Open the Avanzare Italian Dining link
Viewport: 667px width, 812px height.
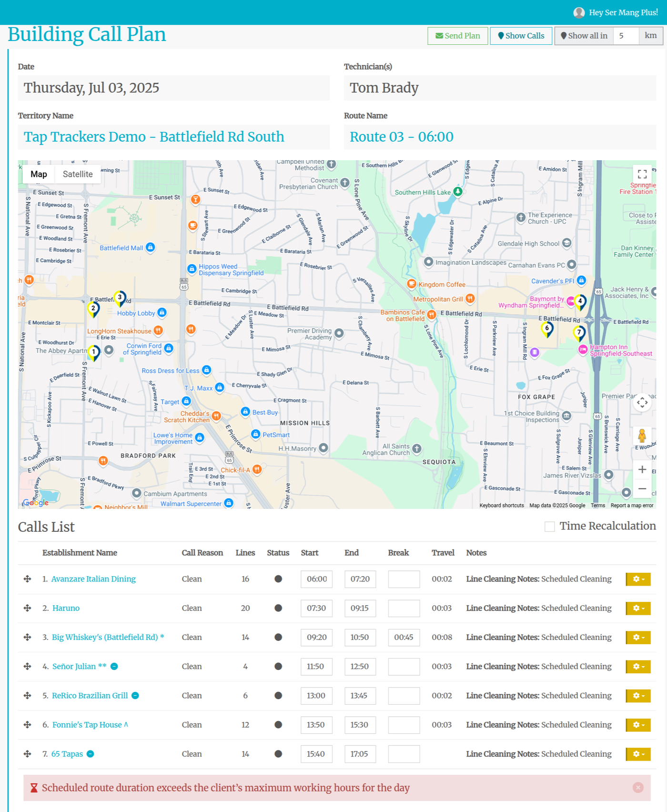93,579
